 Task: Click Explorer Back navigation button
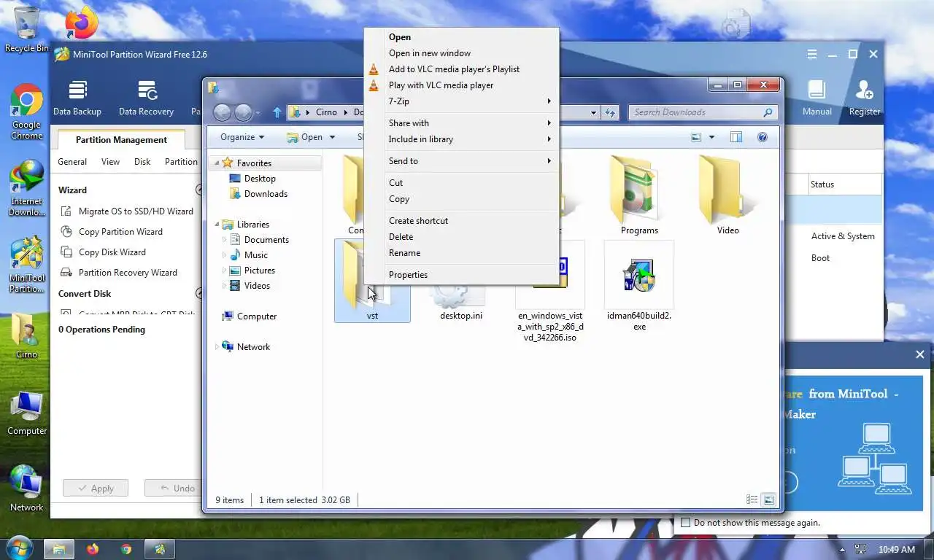click(x=223, y=112)
